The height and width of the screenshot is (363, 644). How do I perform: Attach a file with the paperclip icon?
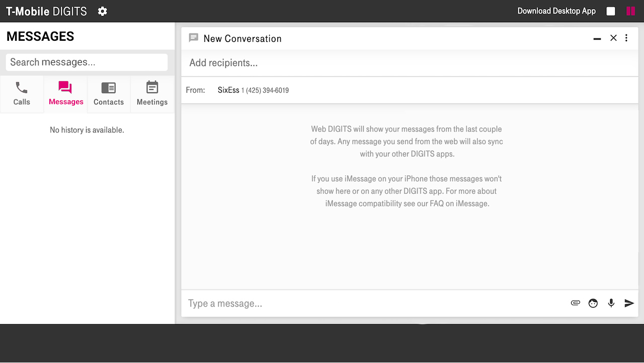(576, 303)
